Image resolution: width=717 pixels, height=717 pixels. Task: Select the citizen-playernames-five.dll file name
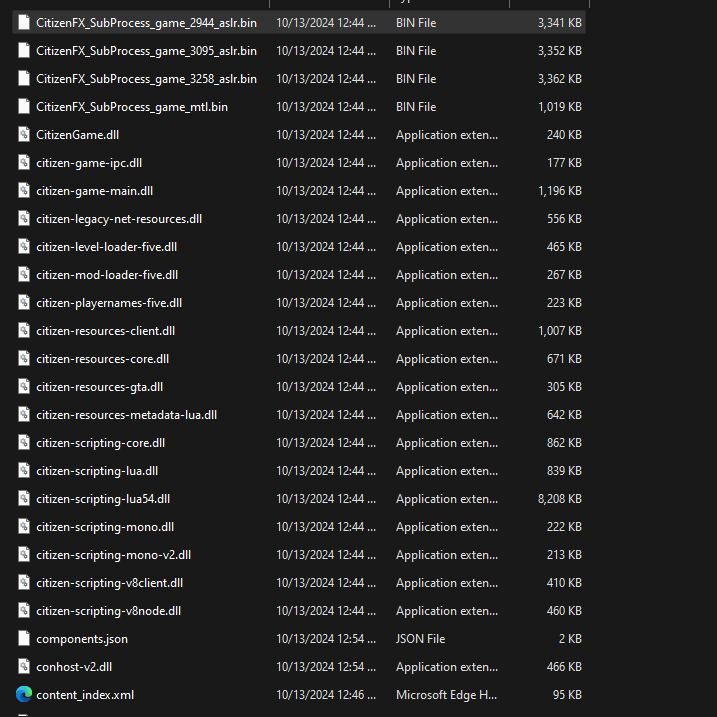point(109,303)
